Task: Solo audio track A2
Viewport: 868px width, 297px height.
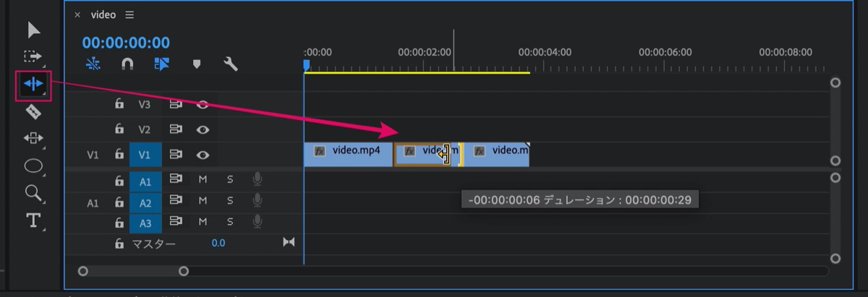Action: (x=230, y=201)
